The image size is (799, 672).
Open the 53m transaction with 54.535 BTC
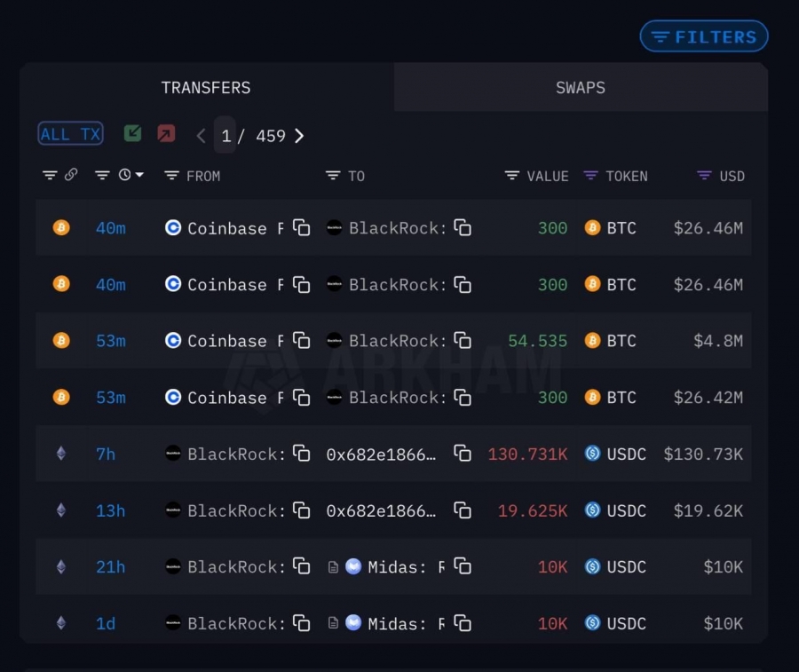tap(111, 341)
